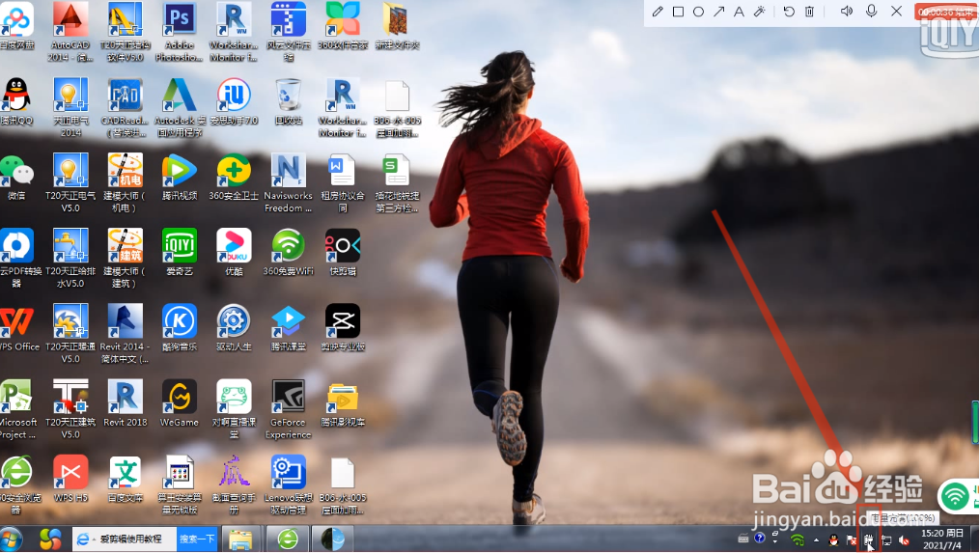Click the QQ penguin tray icon
The height and width of the screenshot is (553, 980).
(833, 539)
